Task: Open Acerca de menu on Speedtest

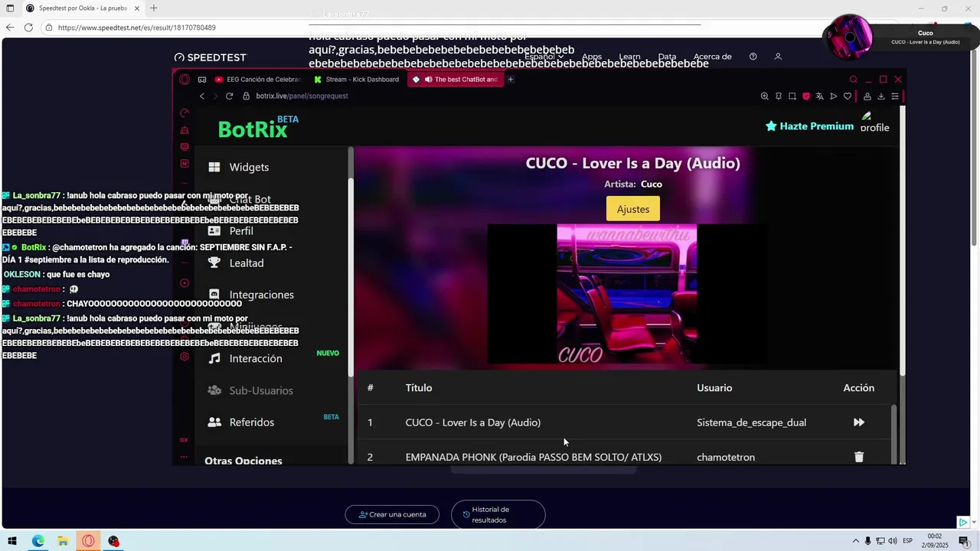Action: pos(713,57)
